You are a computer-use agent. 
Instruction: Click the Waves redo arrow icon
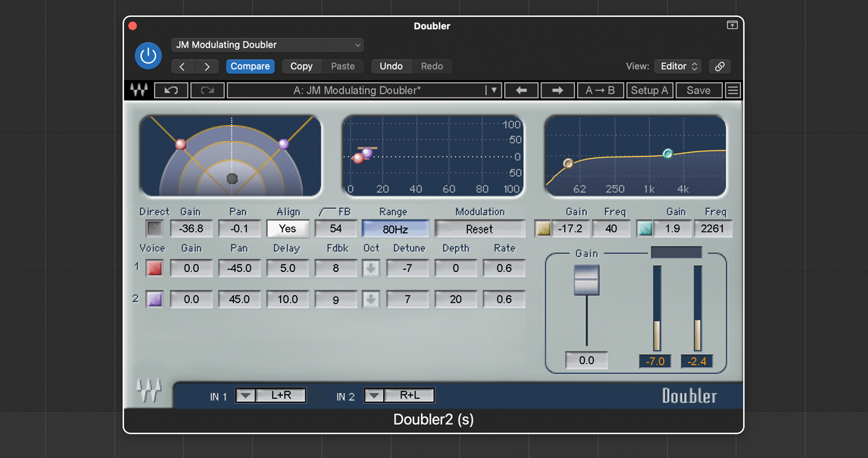pyautogui.click(x=208, y=90)
